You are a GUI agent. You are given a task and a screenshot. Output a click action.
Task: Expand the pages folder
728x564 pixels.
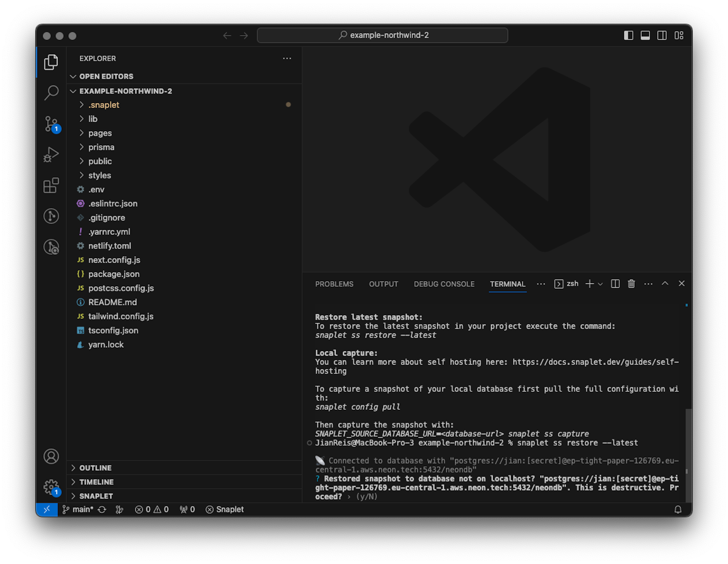(185, 133)
